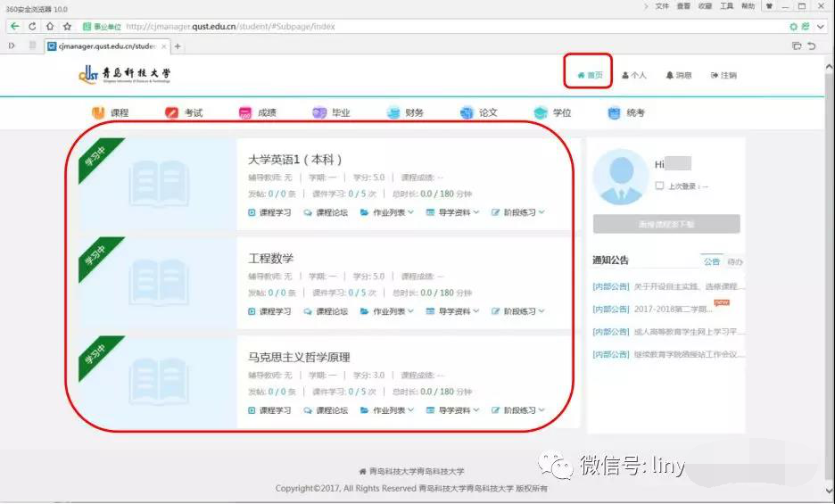Open the 考试 (Exams) category icon

pos(172,112)
